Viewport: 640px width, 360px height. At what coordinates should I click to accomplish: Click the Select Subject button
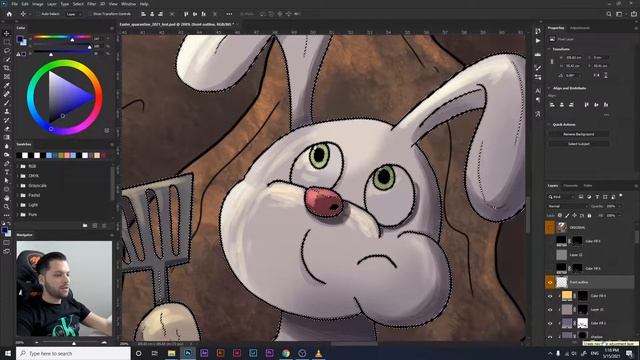pyautogui.click(x=579, y=144)
